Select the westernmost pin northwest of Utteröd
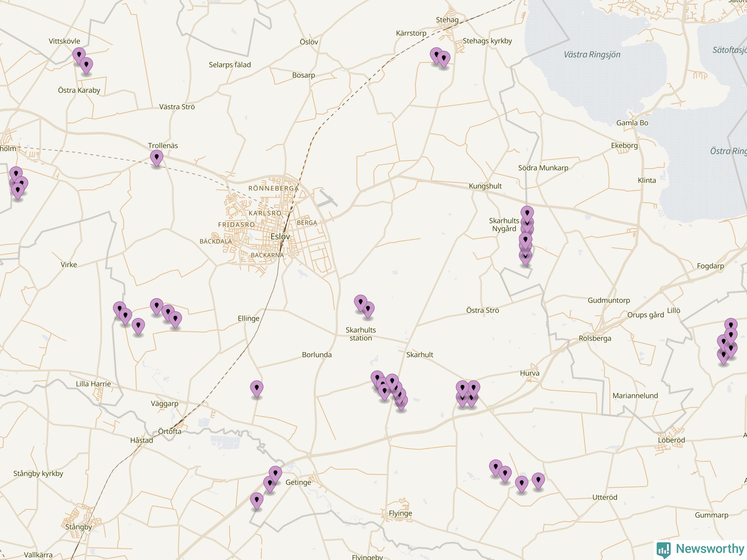Screen dimensions: 747x560 click(495, 468)
